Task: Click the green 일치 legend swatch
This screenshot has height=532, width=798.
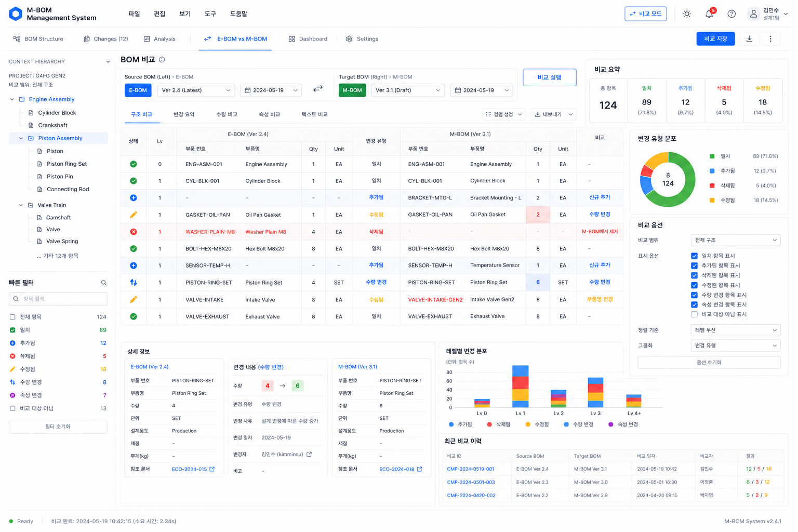Action: coord(712,156)
